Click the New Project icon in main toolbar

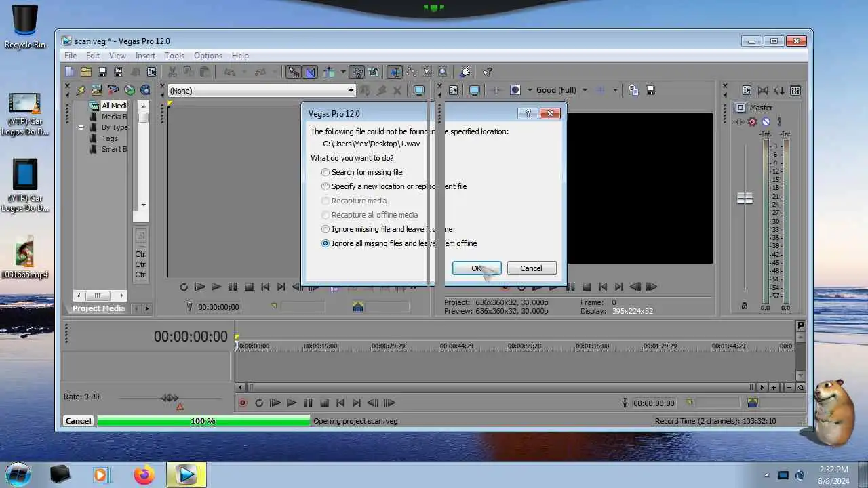coord(70,72)
